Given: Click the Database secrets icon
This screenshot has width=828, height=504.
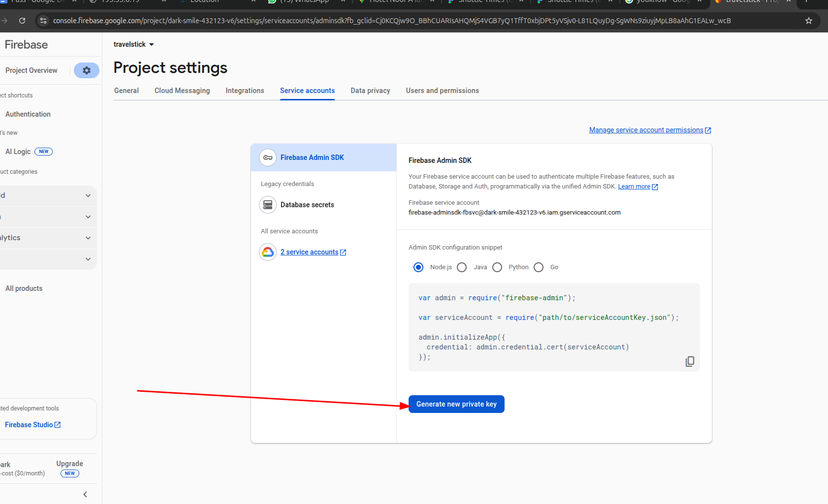Looking at the screenshot, I should 268,205.
